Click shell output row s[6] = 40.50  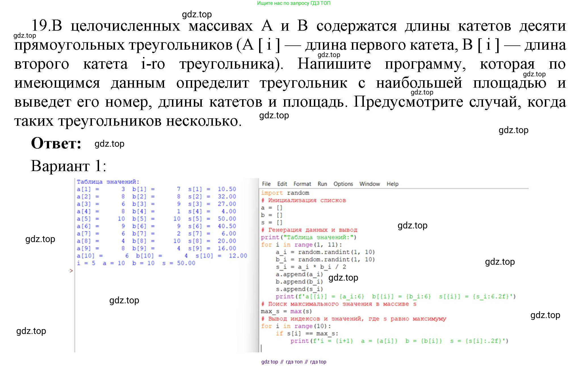tap(156, 226)
